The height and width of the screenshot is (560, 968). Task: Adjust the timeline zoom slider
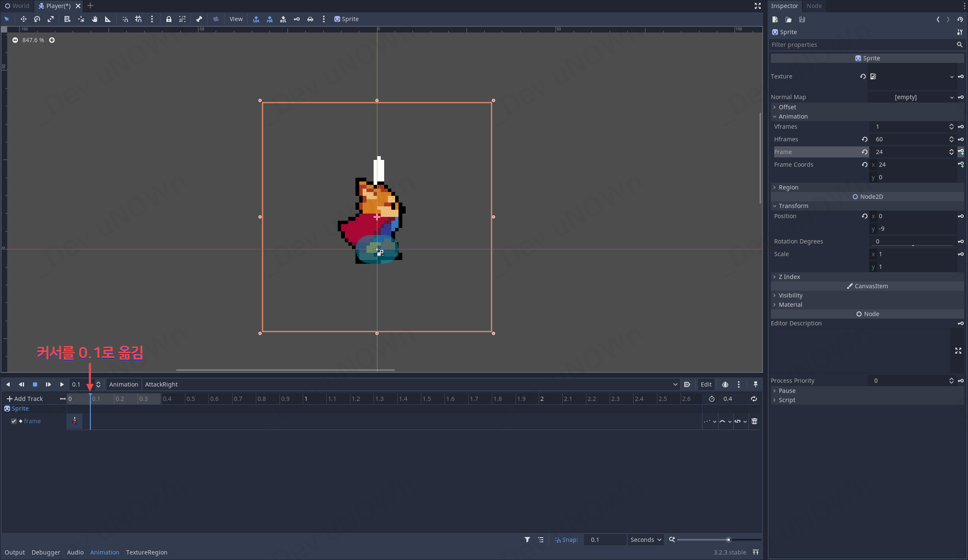click(728, 540)
